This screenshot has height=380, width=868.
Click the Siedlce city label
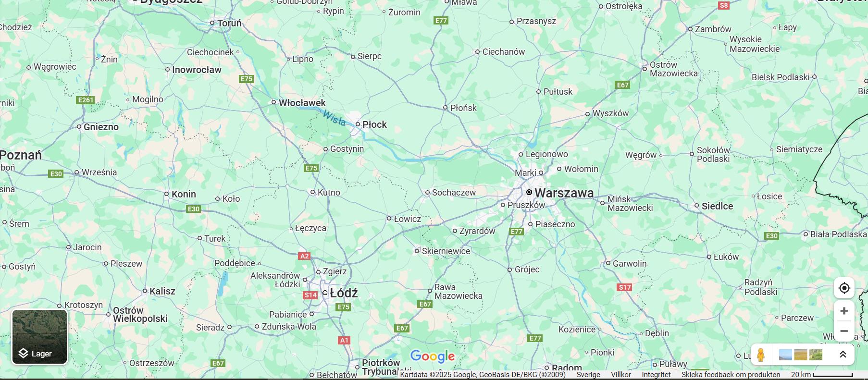717,206
